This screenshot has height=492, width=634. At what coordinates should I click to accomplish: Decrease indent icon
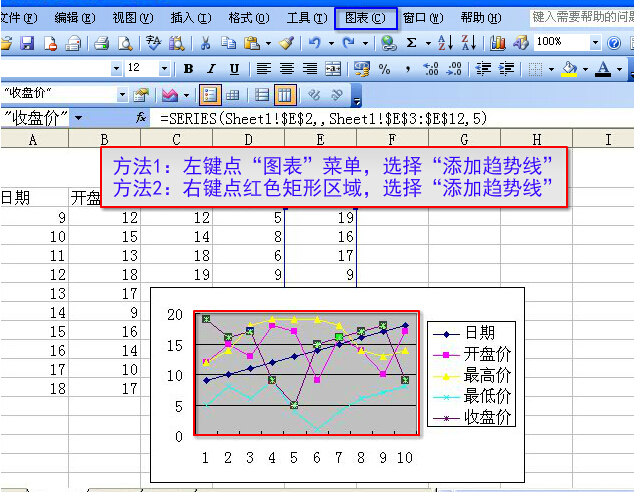click(x=483, y=69)
